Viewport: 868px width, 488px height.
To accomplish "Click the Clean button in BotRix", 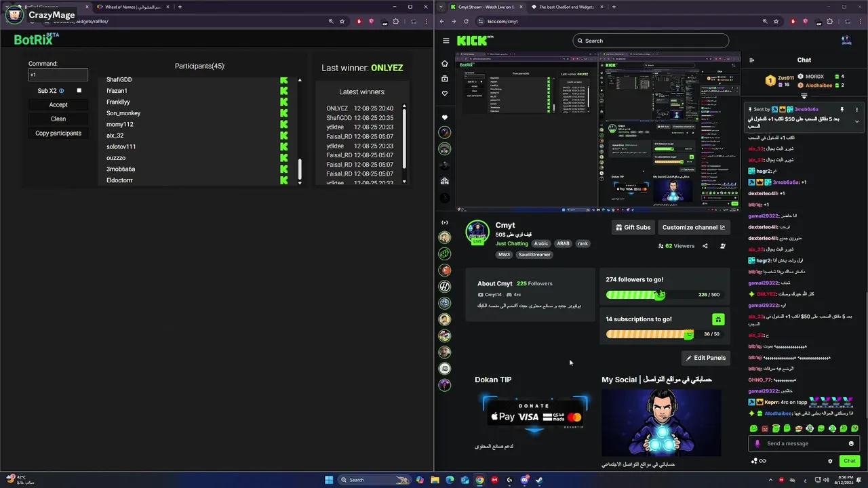I will [x=58, y=119].
